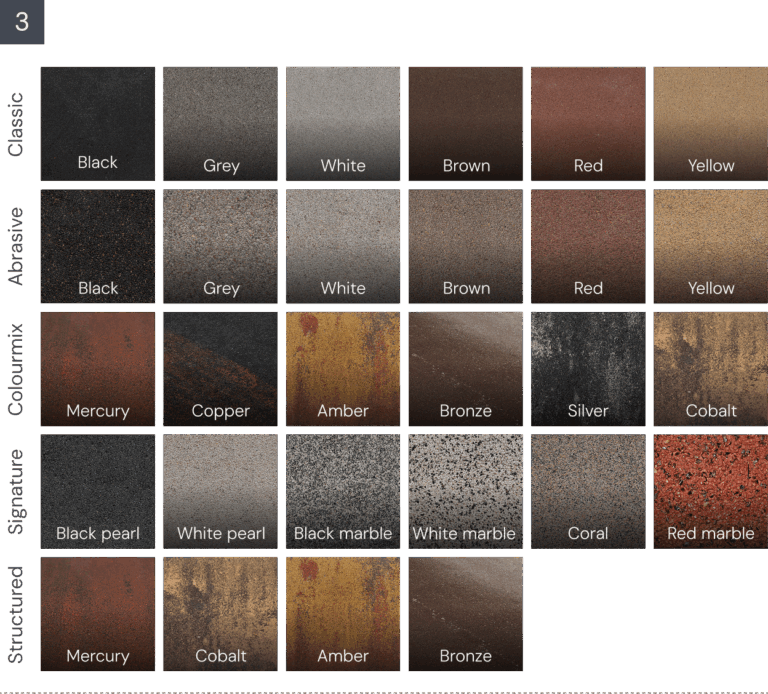Select the White marble swatch
Image resolution: width=768 pixels, height=694 pixels.
(x=466, y=492)
